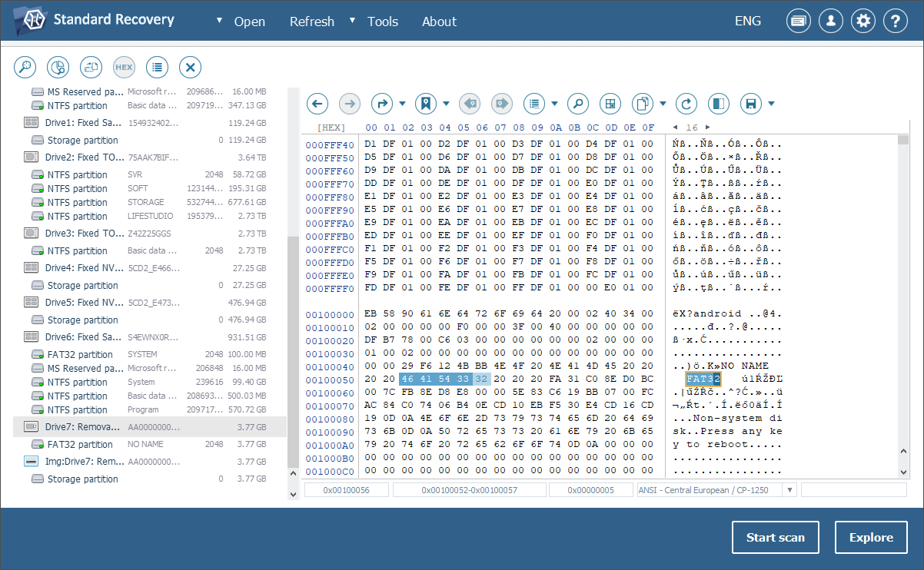This screenshot has height=570, width=924.
Task: Click the empty field right of the encoding dropdown
Action: pyautogui.click(x=853, y=490)
